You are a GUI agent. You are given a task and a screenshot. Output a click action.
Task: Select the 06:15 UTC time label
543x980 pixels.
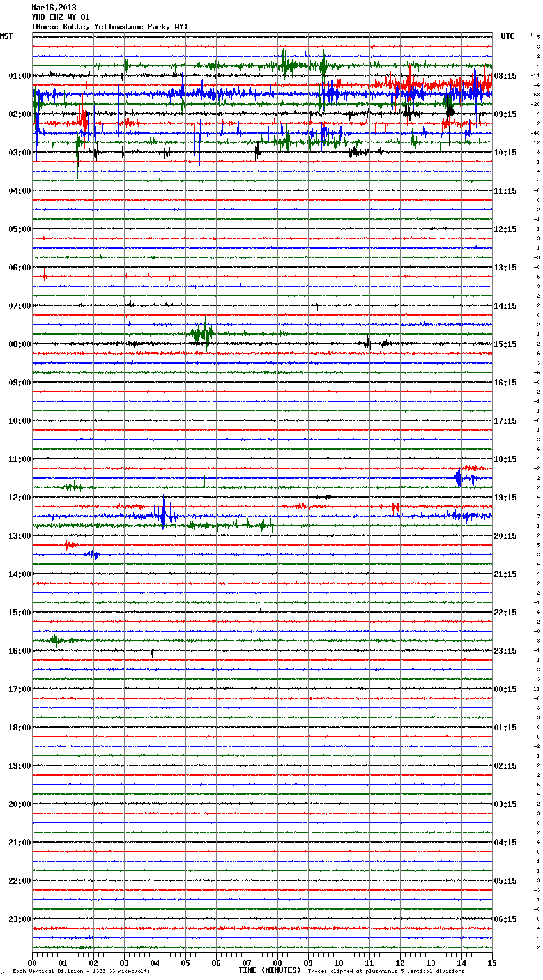(x=505, y=919)
